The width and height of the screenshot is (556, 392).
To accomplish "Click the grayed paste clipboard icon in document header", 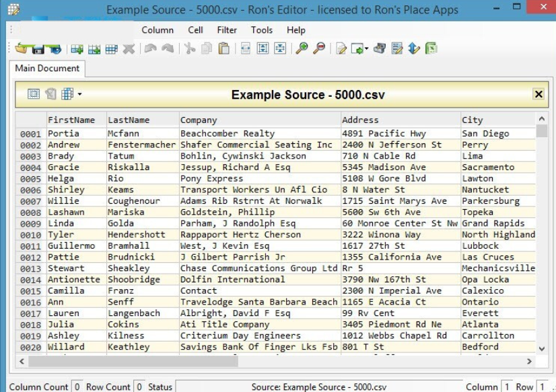I will tap(50, 94).
